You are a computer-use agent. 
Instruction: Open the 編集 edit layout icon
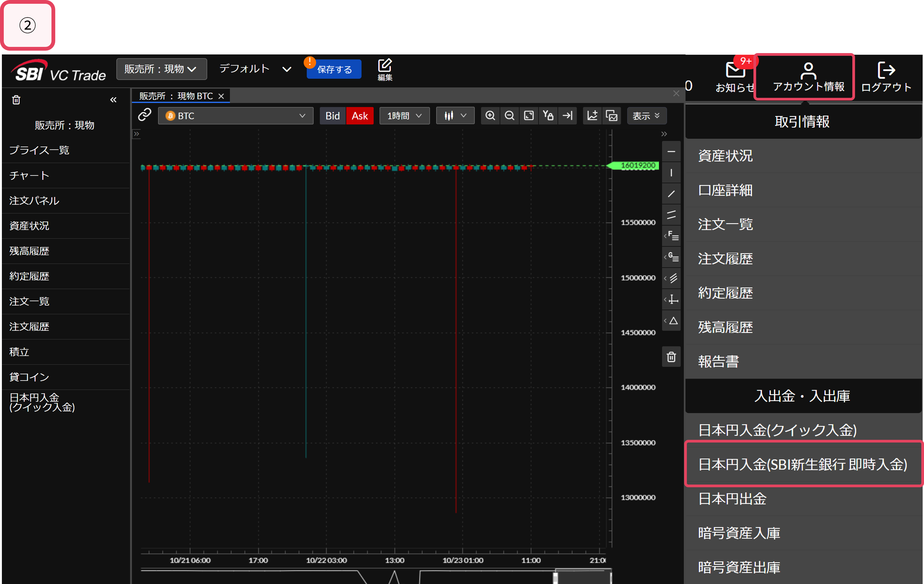pyautogui.click(x=385, y=70)
